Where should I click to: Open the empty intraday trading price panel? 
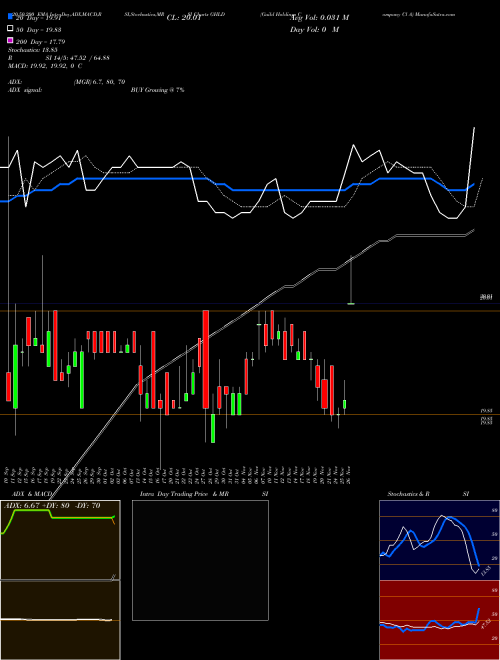tap(200, 560)
